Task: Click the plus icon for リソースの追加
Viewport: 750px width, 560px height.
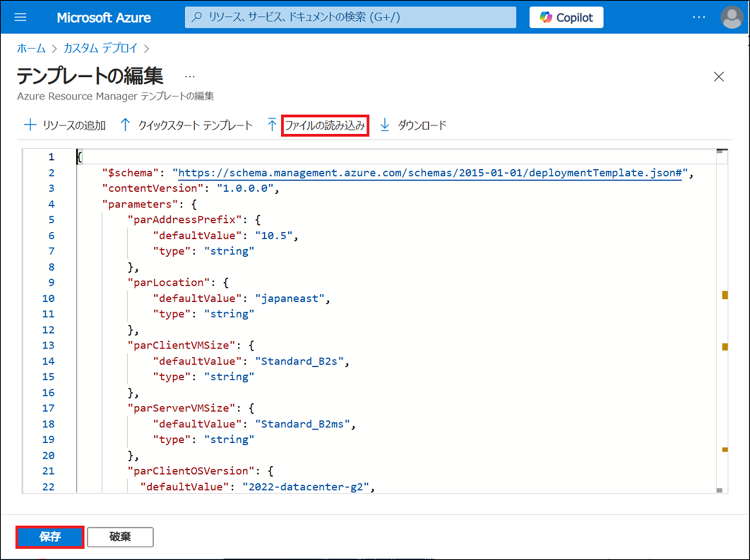Action: (30, 125)
